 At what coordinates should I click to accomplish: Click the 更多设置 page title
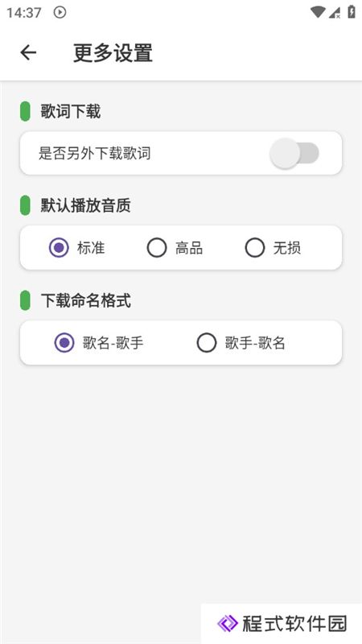point(113,52)
